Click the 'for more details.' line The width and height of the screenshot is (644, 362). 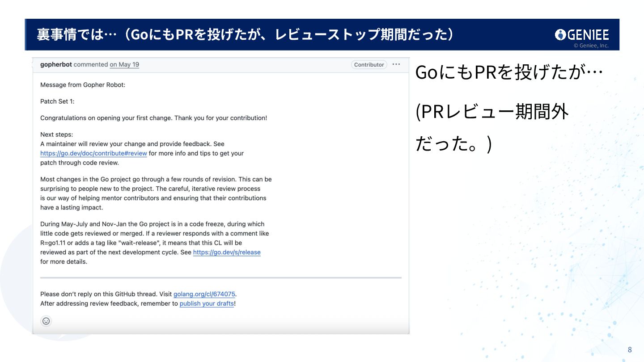pyautogui.click(x=64, y=262)
